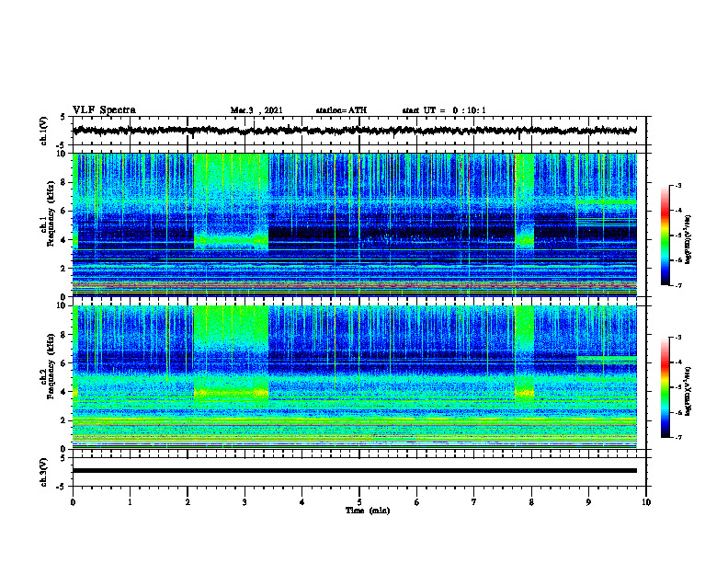Select the "start UT = 0 : 10: 1" text
The height and width of the screenshot is (563, 728).
[444, 110]
